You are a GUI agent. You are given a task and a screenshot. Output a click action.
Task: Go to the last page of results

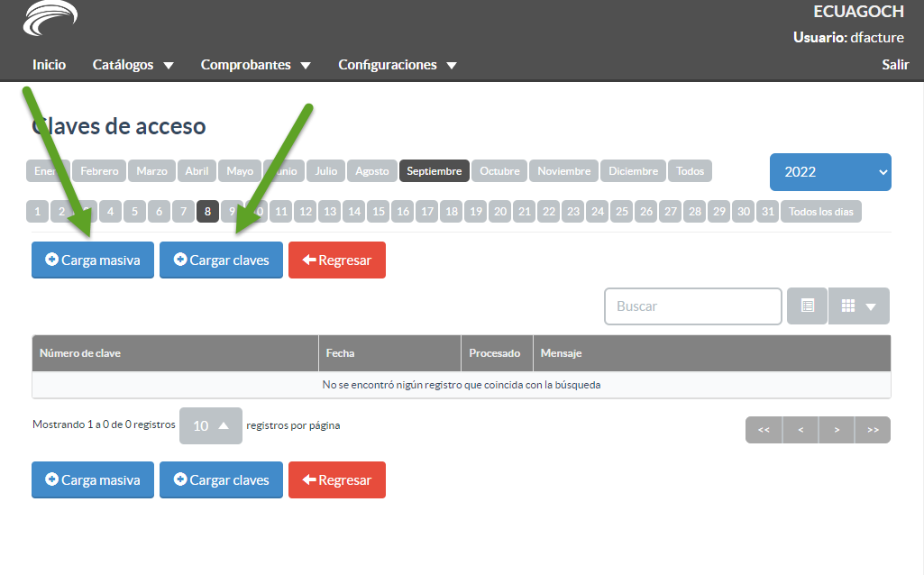point(873,430)
